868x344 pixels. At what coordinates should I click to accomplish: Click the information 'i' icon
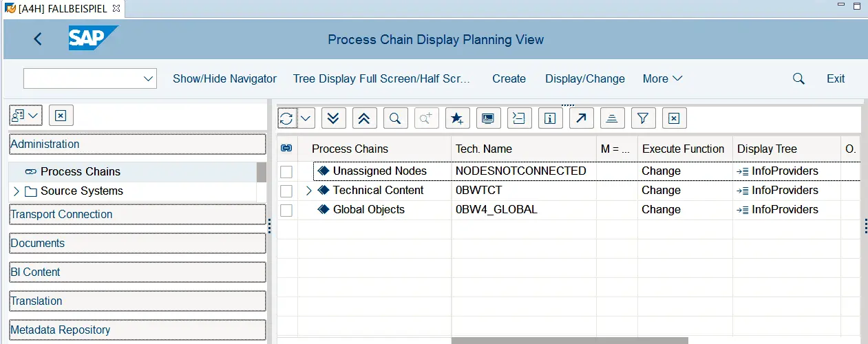550,118
